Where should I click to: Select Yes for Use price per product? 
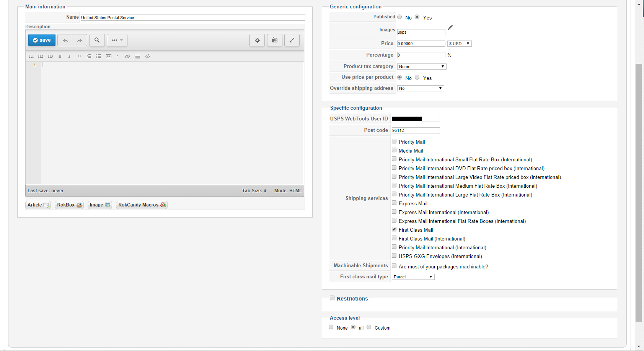417,77
